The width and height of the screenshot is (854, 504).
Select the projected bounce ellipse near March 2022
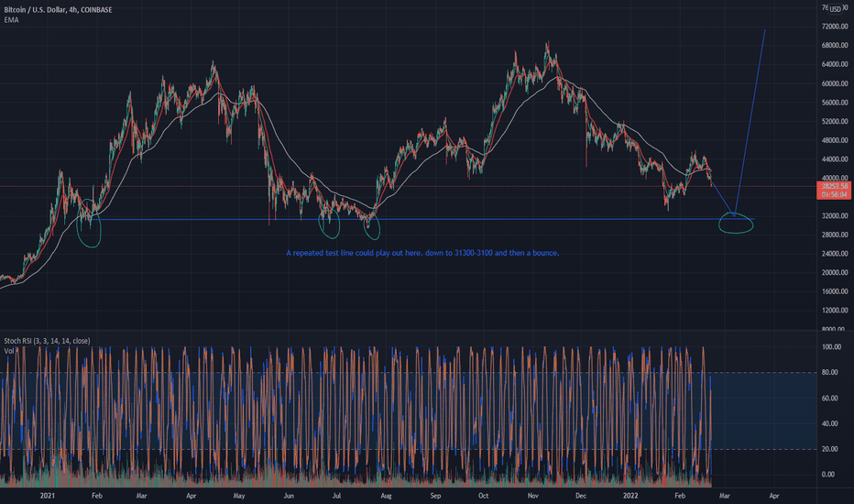737,223
